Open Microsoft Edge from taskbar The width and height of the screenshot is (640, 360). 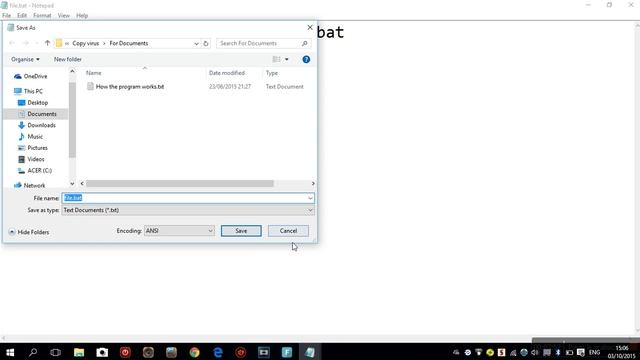click(x=218, y=352)
